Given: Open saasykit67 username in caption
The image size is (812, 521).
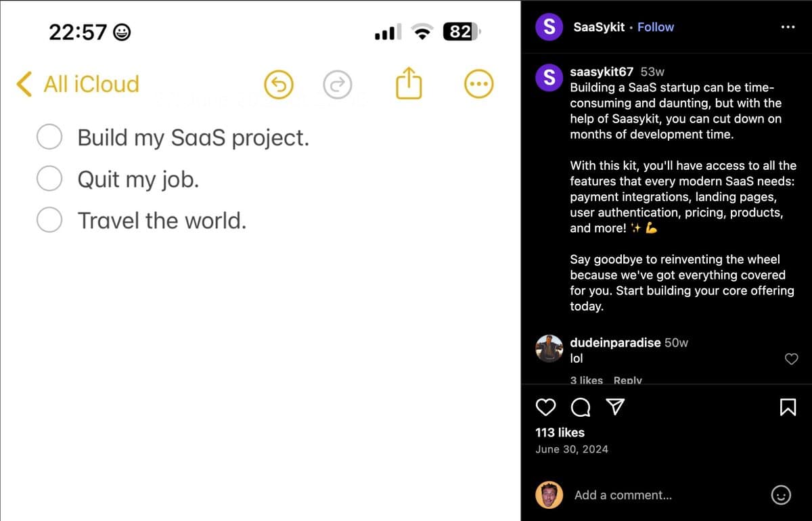Looking at the screenshot, I should [x=602, y=72].
